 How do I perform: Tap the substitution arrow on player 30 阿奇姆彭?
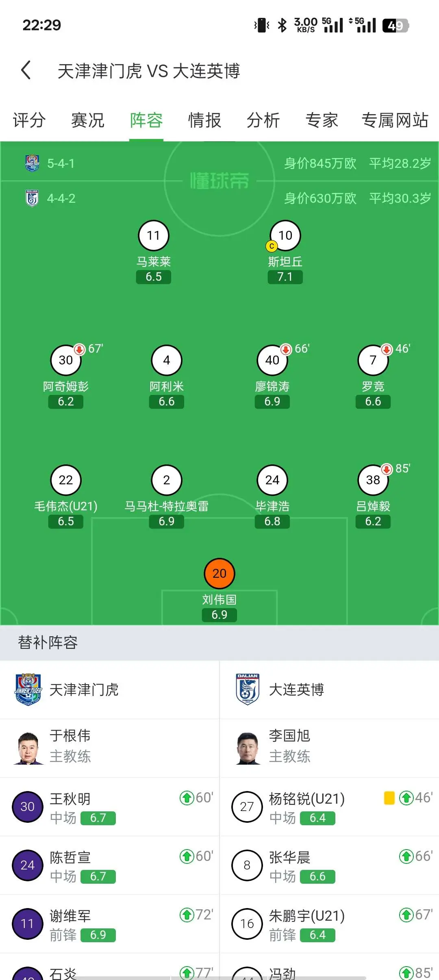(x=79, y=349)
